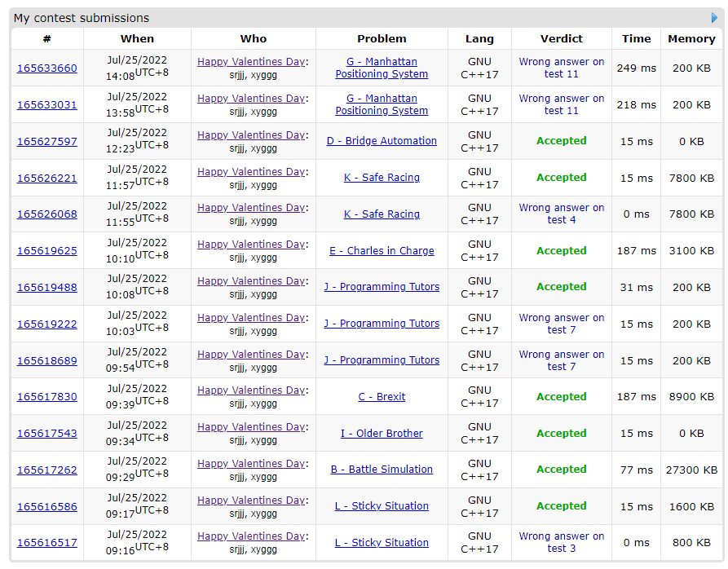Open submission 165633660
The height and width of the screenshot is (569, 728).
pos(47,68)
